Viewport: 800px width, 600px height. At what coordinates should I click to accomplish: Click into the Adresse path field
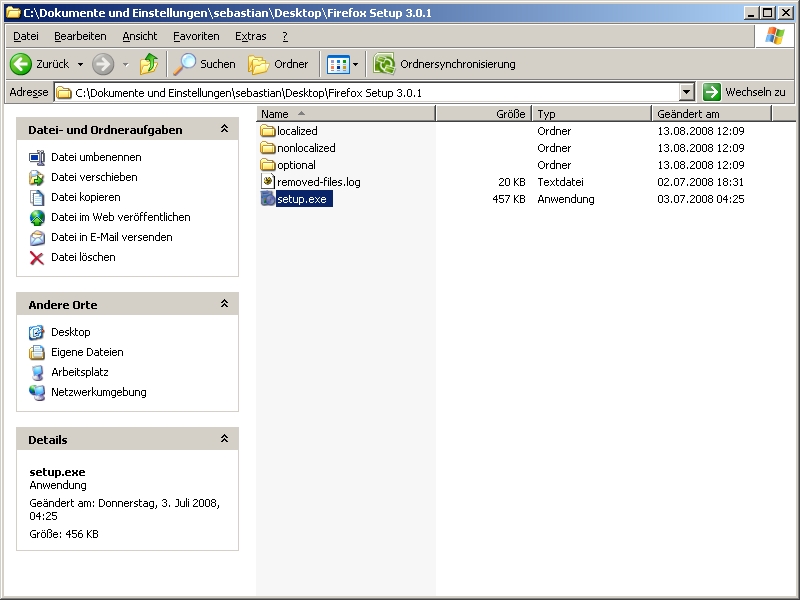367,93
